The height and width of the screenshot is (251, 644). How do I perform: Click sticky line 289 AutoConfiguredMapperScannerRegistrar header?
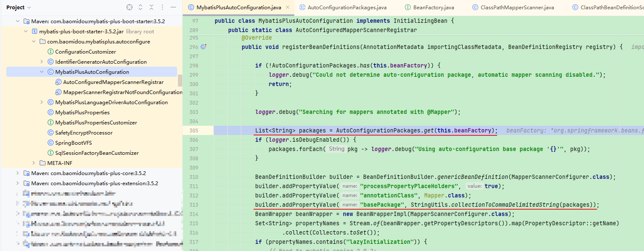pyautogui.click(x=323, y=30)
